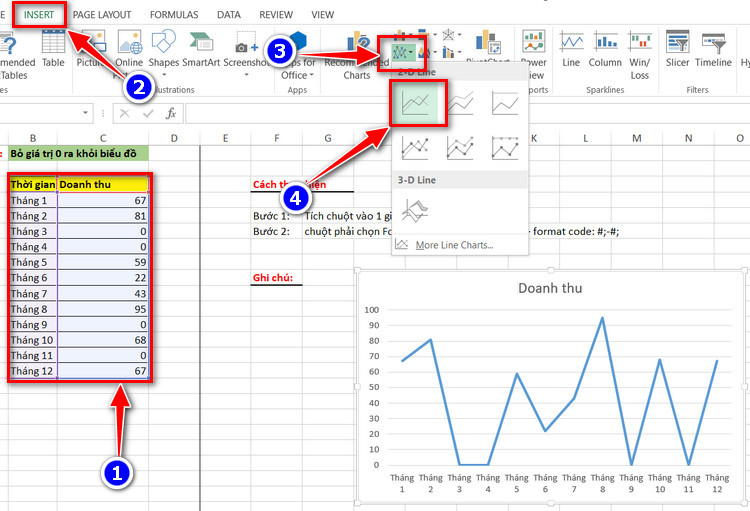This screenshot has height=511, width=750.
Task: Select the Thời gian header cell
Action: (33, 185)
